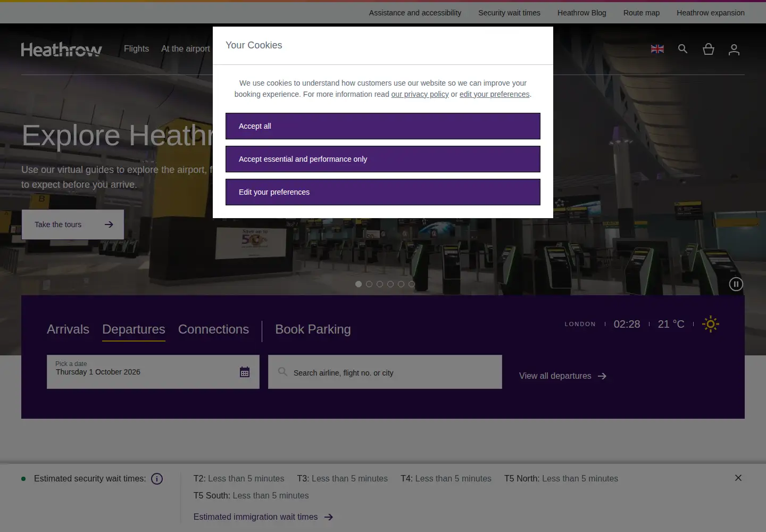Screen dimensions: 766x532
Task: Accept all cookies
Action: pyautogui.click(x=383, y=126)
